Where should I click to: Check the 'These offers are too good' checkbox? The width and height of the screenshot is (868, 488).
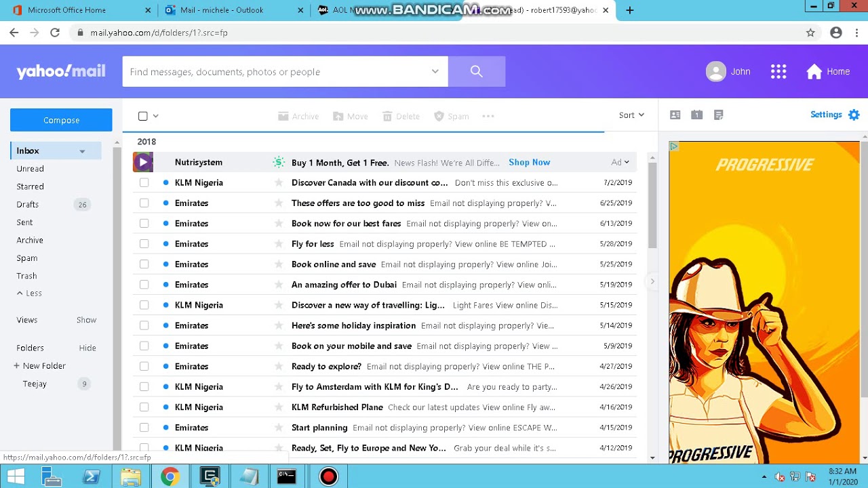[x=144, y=203]
